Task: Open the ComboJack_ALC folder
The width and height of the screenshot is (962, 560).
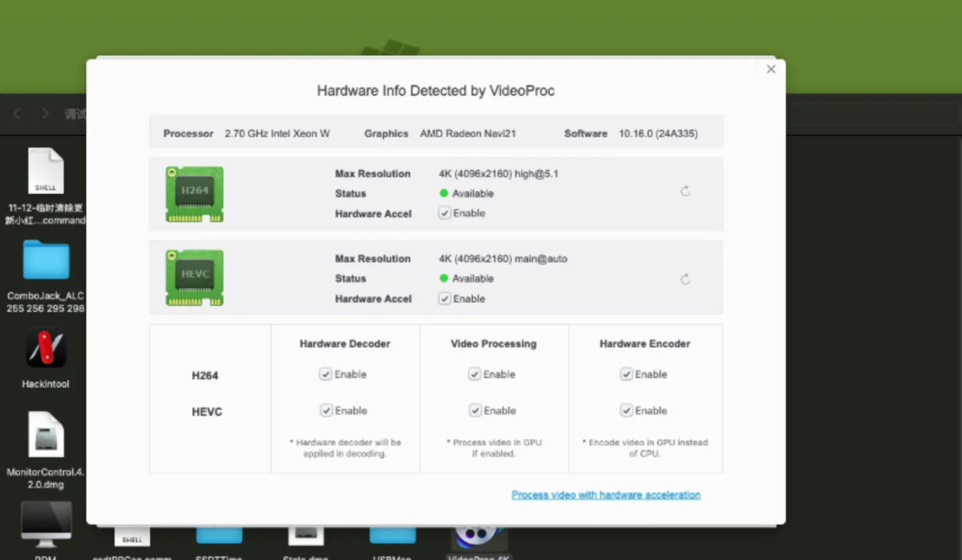Action: (45, 260)
